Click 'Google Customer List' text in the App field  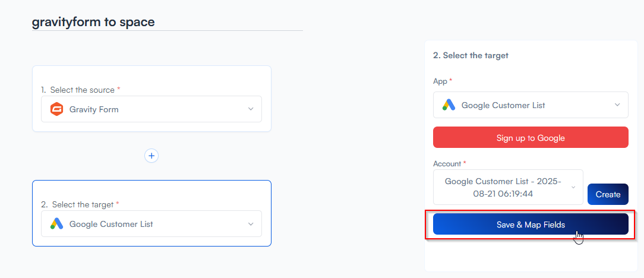tap(503, 105)
